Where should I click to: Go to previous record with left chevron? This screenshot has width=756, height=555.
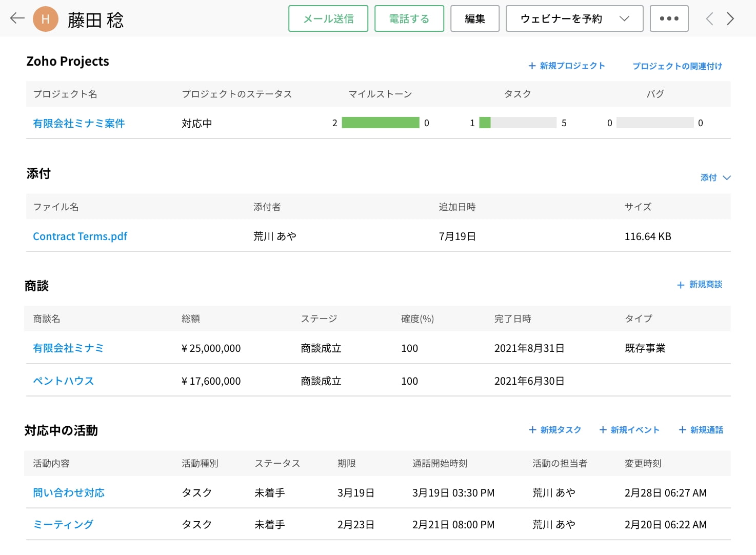pyautogui.click(x=709, y=19)
